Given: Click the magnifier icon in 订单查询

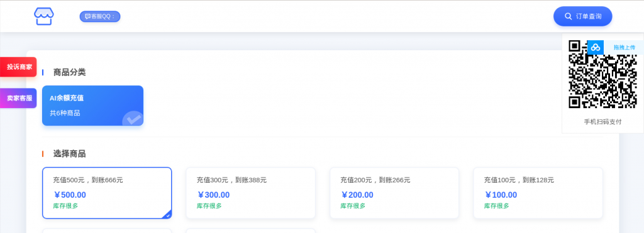Looking at the screenshot, I should click(569, 16).
